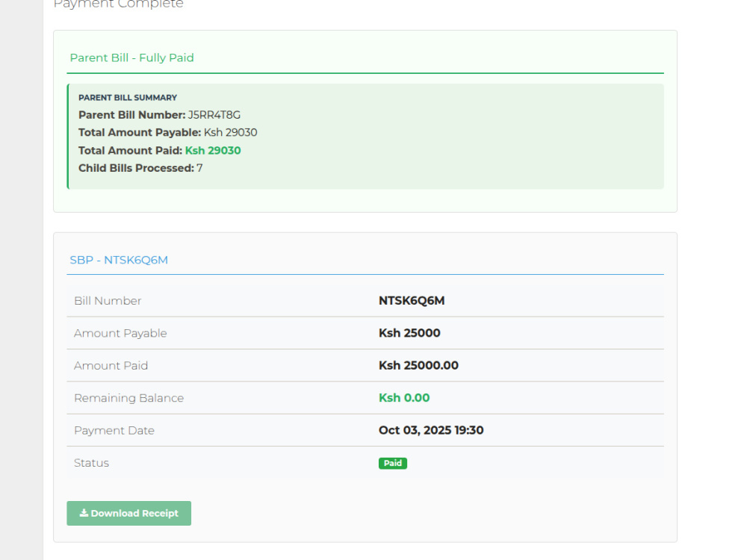
Task: Click the download icon on the receipt button
Action: pos(84,513)
